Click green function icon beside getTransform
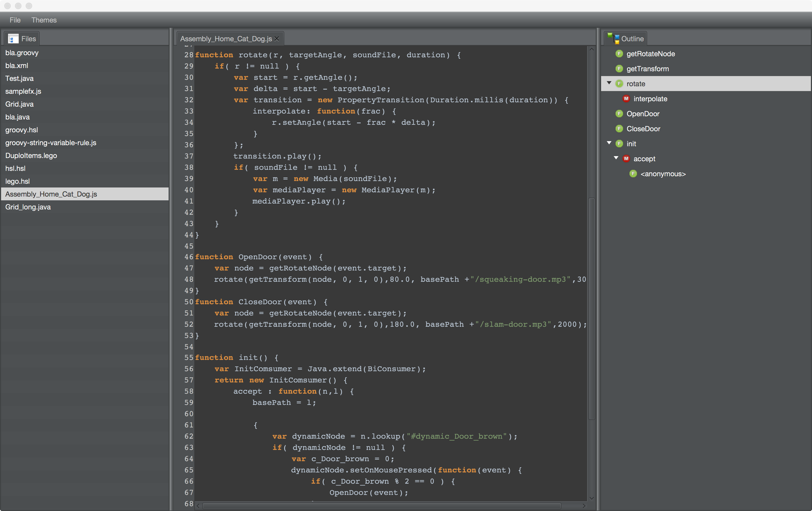812x511 pixels. tap(619, 69)
